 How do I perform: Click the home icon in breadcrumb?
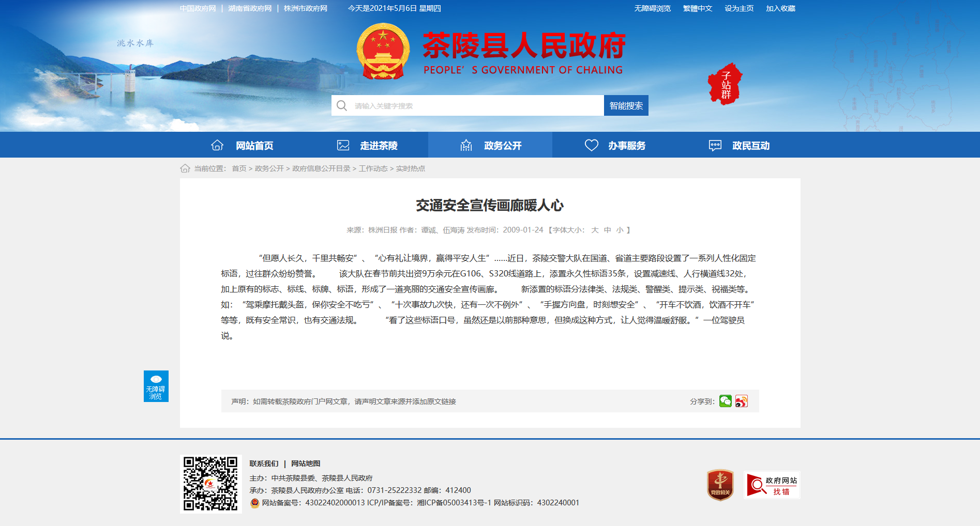(x=185, y=168)
